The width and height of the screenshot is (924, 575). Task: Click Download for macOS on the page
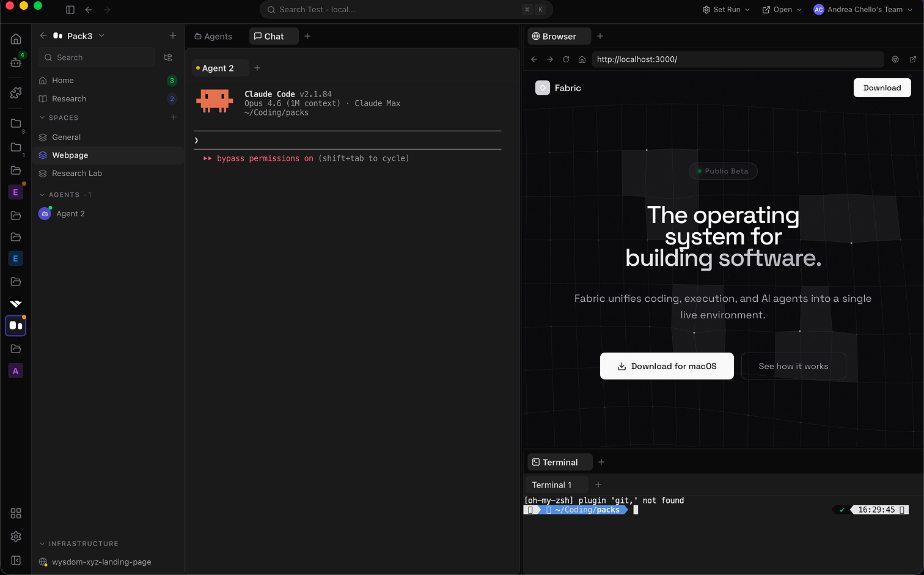point(667,365)
